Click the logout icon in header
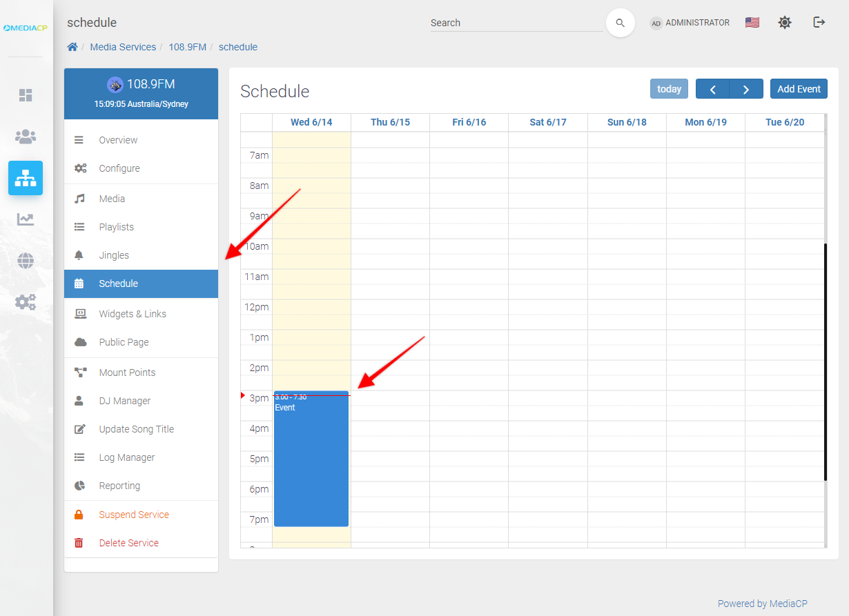This screenshot has height=616, width=849. tap(819, 23)
